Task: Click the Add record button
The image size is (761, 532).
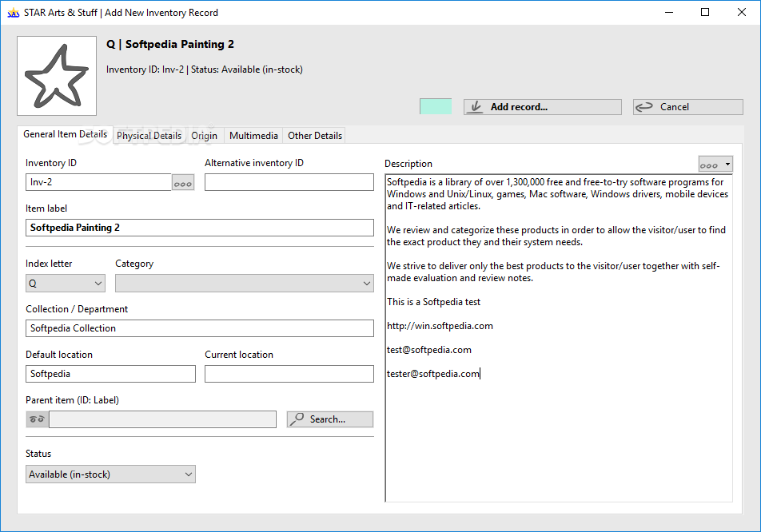Action: point(543,107)
